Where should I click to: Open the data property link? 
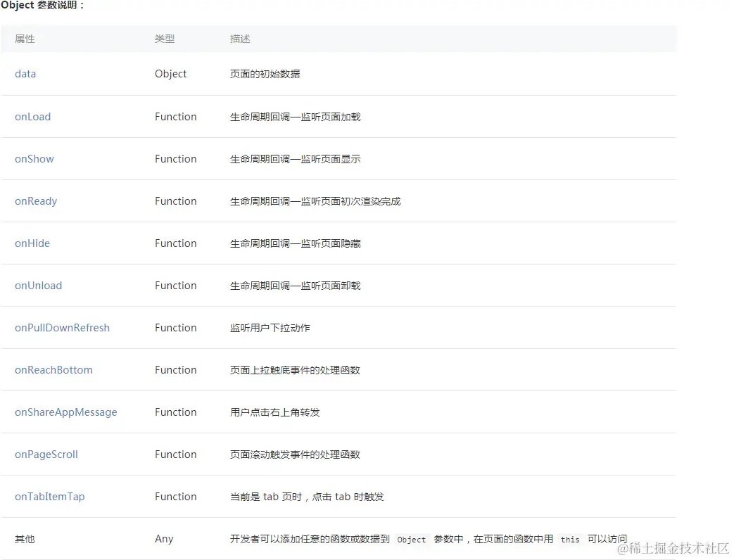[25, 74]
